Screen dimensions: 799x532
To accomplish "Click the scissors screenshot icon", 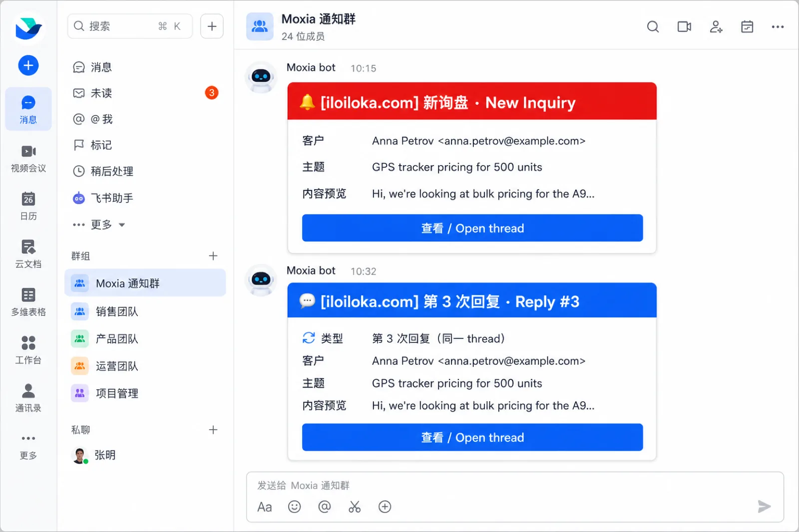I will click(x=355, y=507).
